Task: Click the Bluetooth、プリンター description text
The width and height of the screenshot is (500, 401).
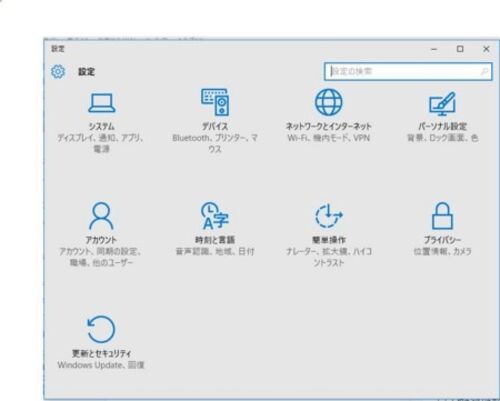Action: click(215, 143)
